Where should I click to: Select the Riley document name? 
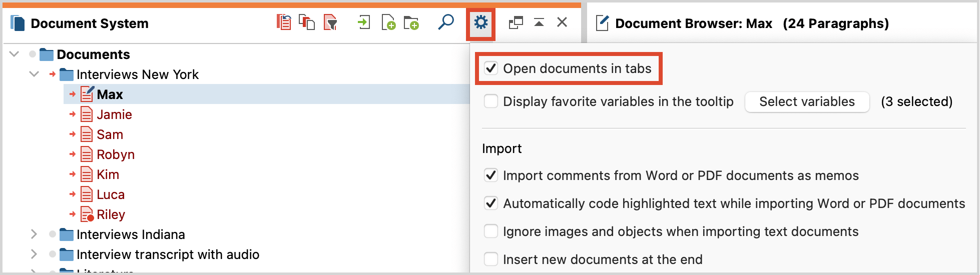(x=111, y=214)
